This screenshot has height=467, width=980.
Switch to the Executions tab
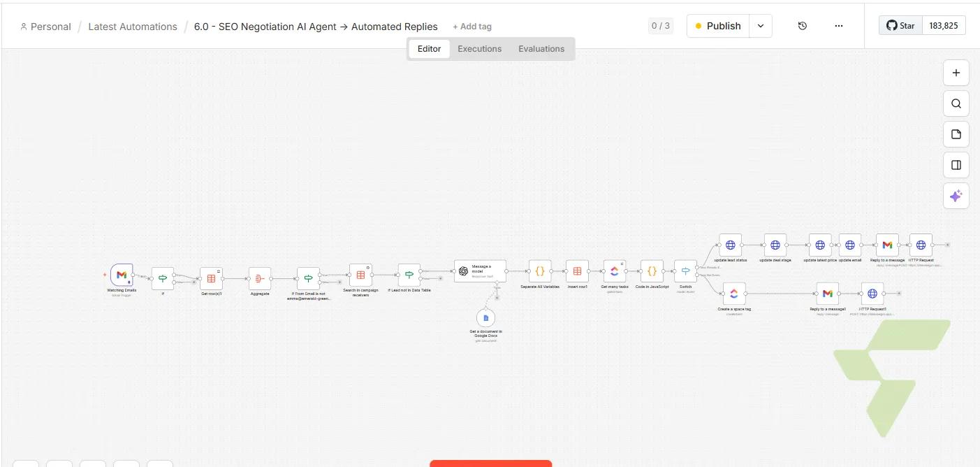[x=480, y=49]
